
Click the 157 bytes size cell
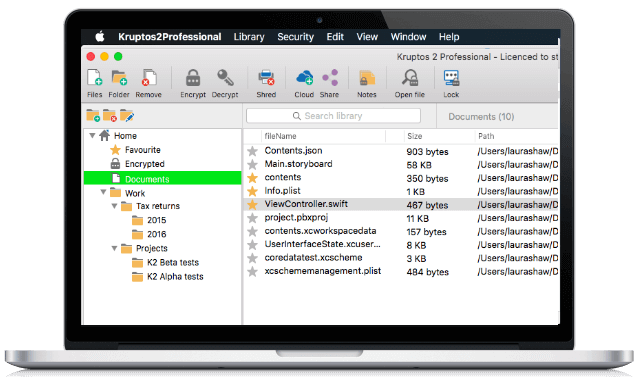426,232
